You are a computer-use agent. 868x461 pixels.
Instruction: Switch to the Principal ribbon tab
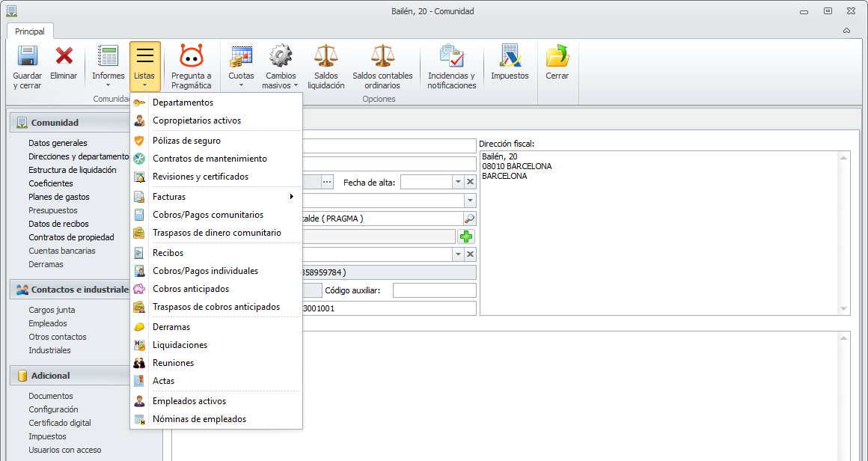(30, 31)
